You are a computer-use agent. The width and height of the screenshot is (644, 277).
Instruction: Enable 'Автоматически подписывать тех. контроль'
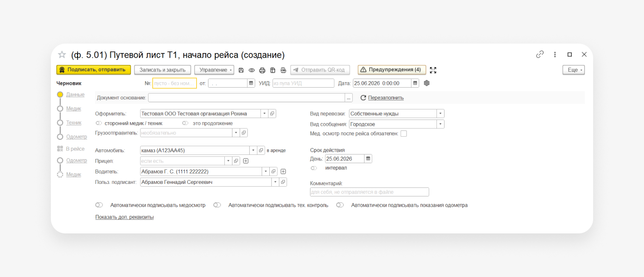click(x=217, y=205)
